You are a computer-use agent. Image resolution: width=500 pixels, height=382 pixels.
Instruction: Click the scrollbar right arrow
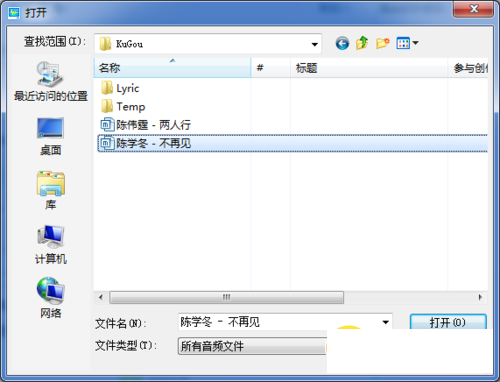point(480,297)
